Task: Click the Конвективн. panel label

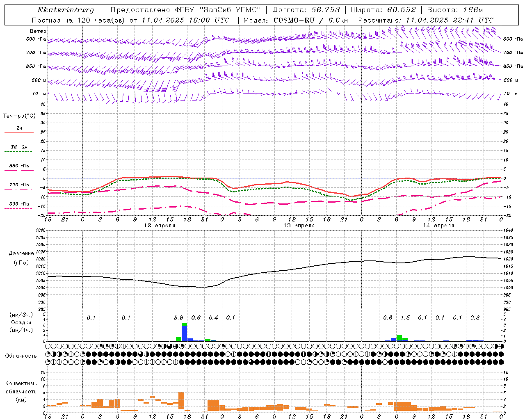Action: click(x=21, y=383)
